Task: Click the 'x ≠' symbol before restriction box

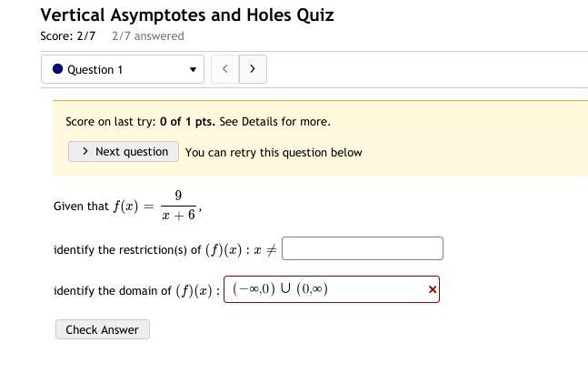Action: coord(265,249)
